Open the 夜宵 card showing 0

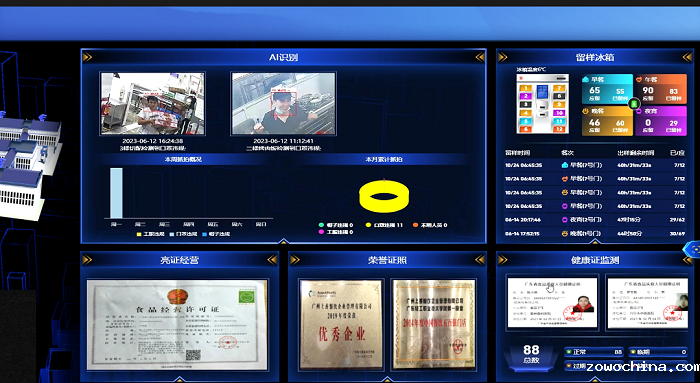[x=661, y=121]
